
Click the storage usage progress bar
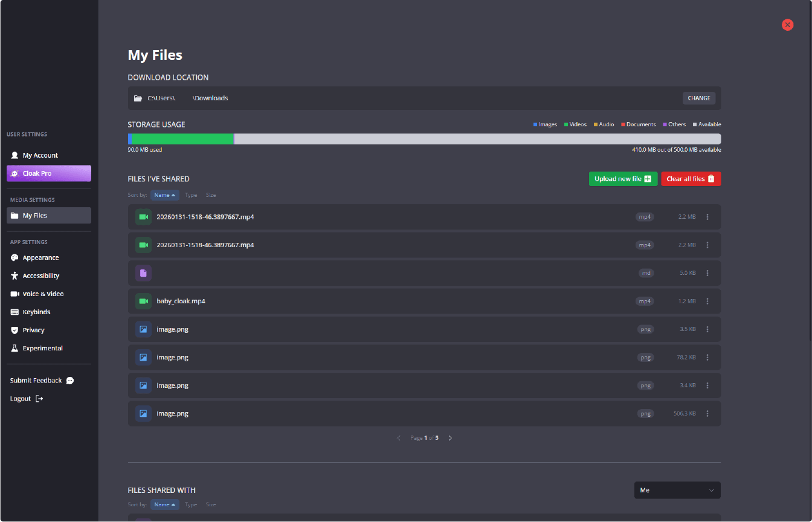[423, 138]
